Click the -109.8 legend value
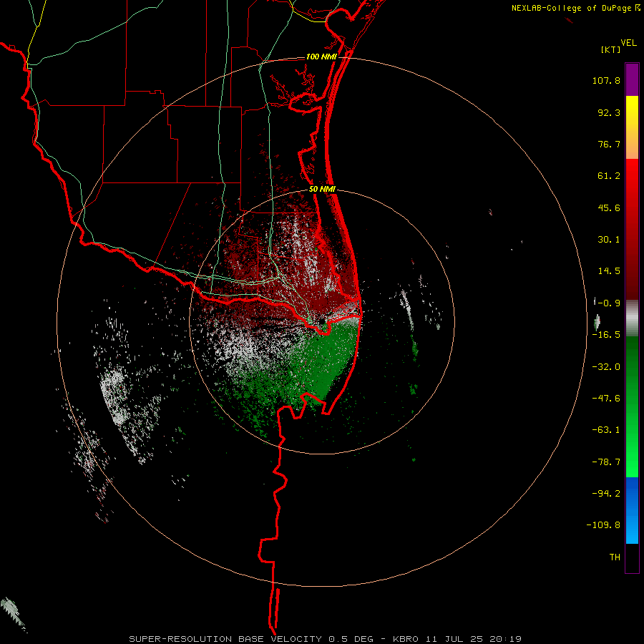The image size is (644, 644). point(603,525)
